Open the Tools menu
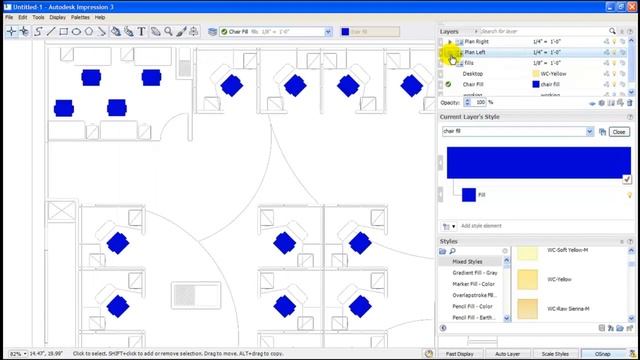 [38, 18]
